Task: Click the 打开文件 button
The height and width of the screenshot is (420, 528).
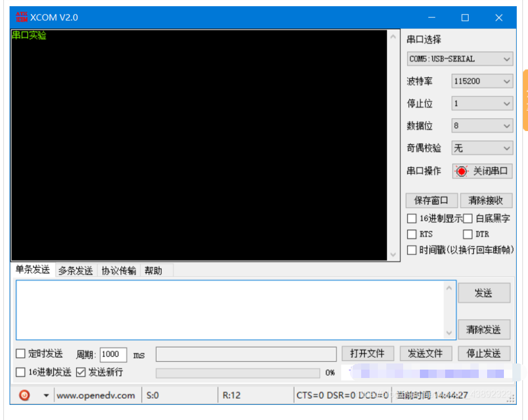Action: (367, 353)
